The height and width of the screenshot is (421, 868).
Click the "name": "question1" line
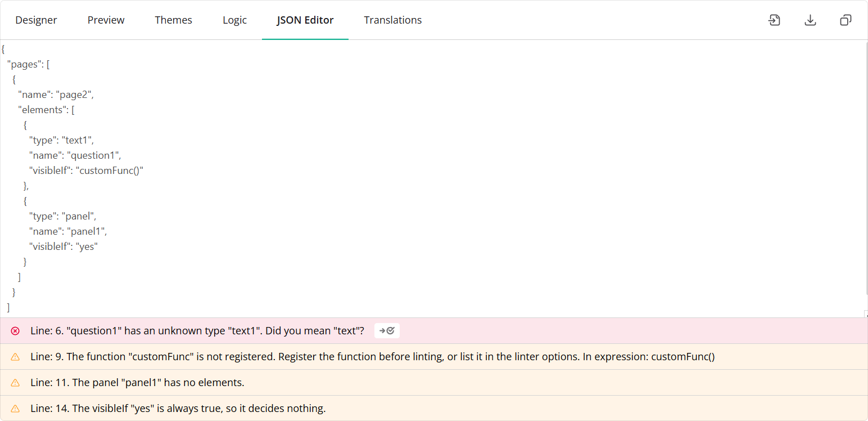pos(75,155)
